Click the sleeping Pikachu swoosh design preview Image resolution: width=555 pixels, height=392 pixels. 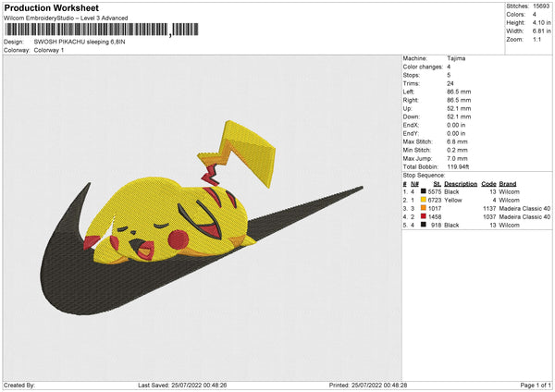click(x=202, y=217)
